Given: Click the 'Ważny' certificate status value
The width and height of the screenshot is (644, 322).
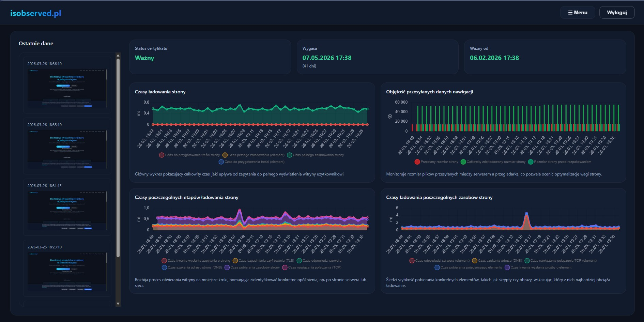Looking at the screenshot, I should pyautogui.click(x=144, y=58).
